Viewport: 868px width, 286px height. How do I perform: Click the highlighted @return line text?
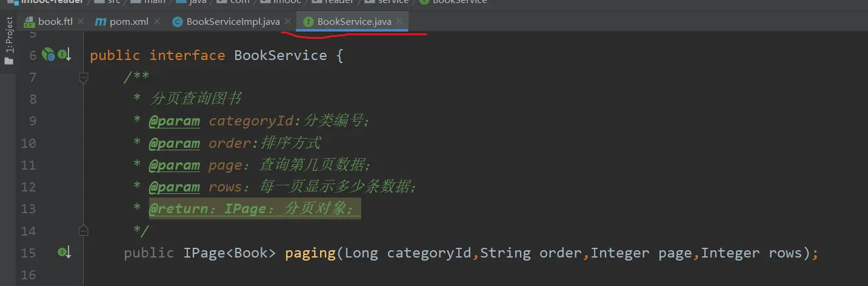[x=255, y=208]
